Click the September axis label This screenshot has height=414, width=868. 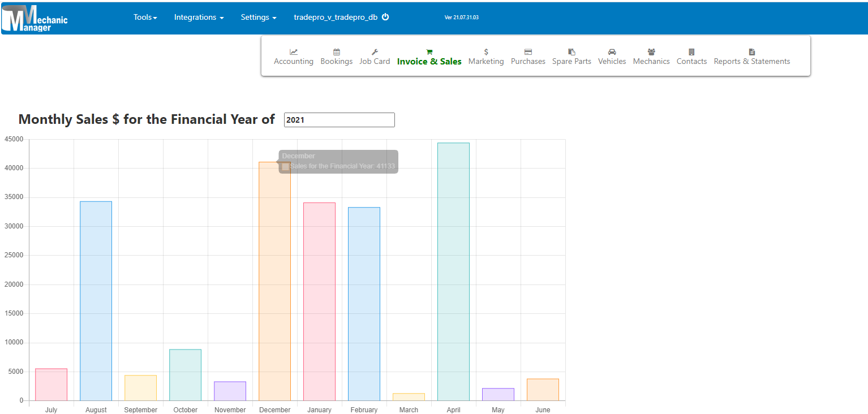[x=140, y=410]
